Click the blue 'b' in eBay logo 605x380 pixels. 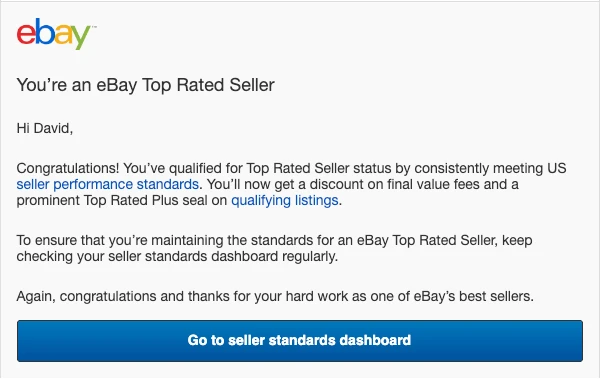point(44,32)
